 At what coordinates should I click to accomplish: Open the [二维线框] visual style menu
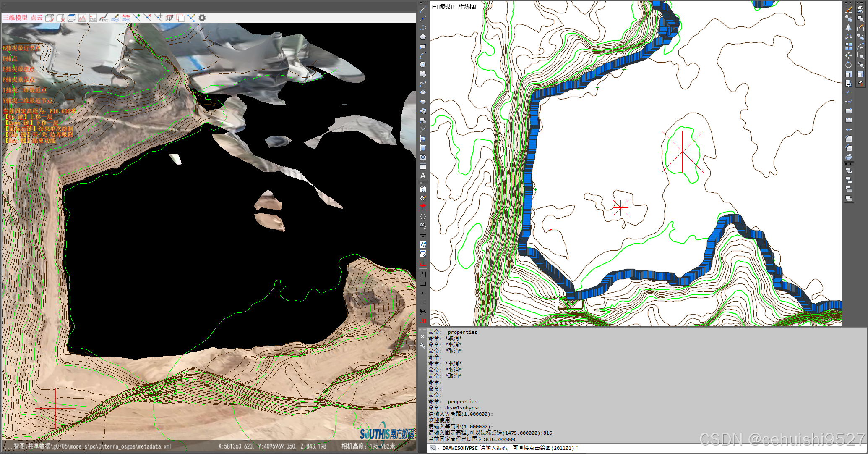(x=464, y=6)
